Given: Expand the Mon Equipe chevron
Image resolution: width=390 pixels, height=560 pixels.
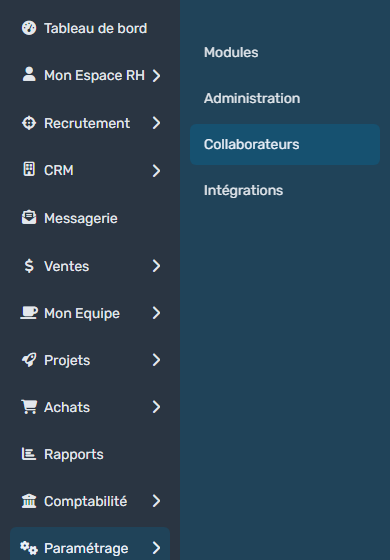Looking at the screenshot, I should [156, 313].
